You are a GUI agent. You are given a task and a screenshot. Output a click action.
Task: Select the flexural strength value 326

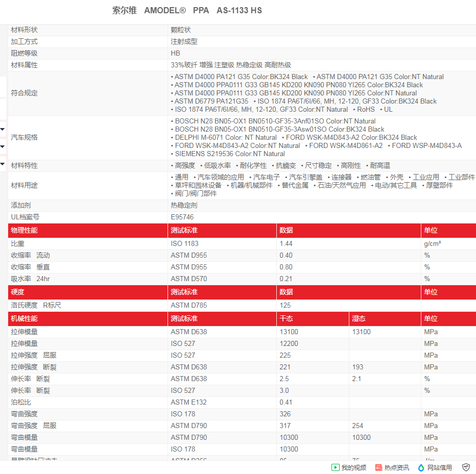pos(285,414)
